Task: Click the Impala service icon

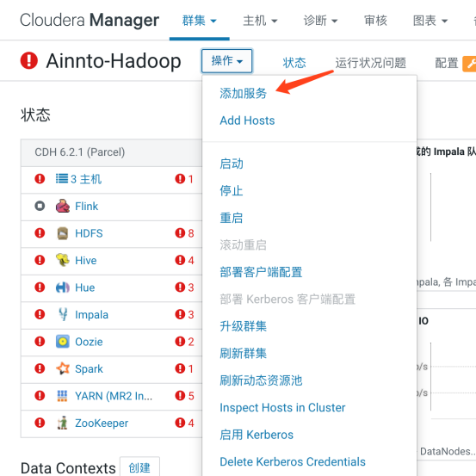Action: (x=63, y=314)
